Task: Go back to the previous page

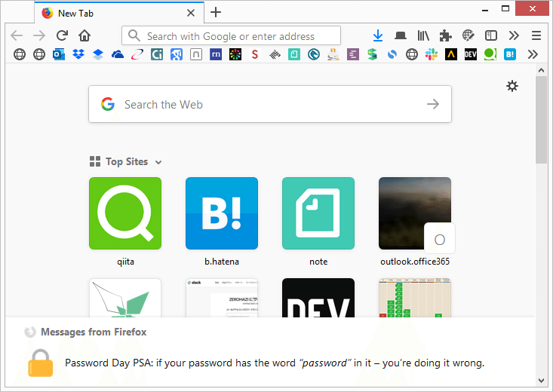Action: (x=17, y=35)
